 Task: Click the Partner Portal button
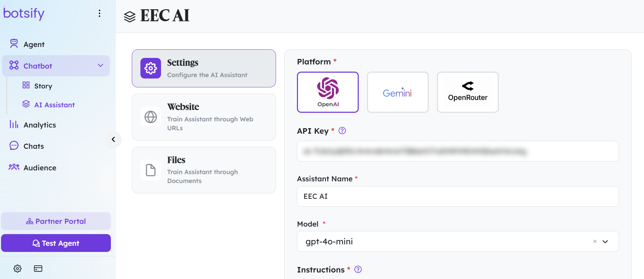click(56, 221)
